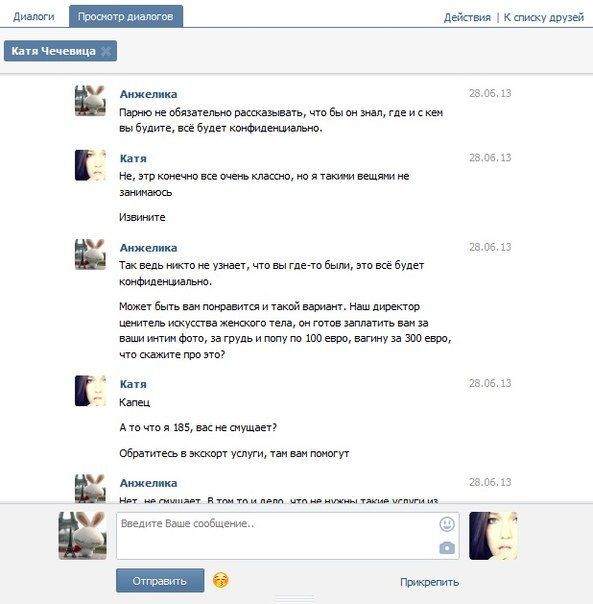Screen dimensions: 593x604
Task: Open the emoji smiley picker
Action: [447, 524]
